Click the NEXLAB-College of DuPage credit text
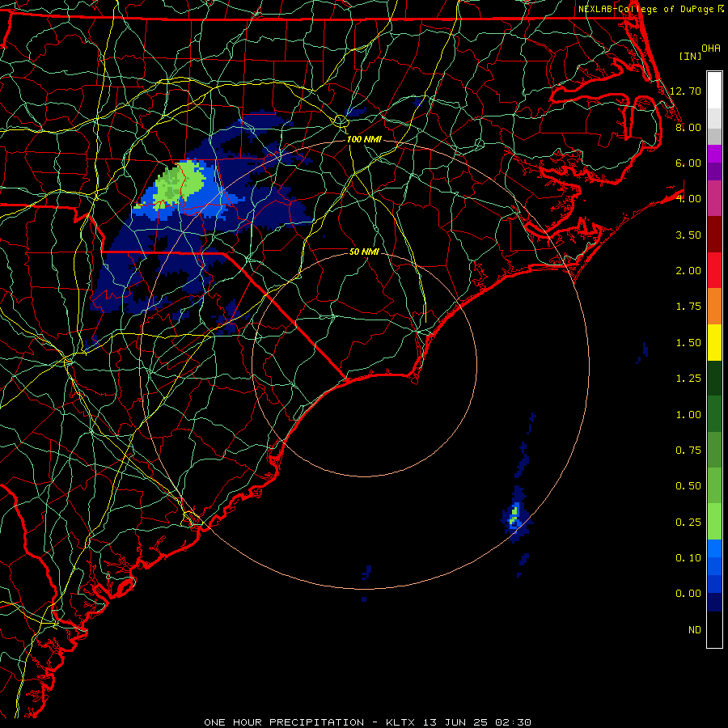Screen dimensions: 728x728 645,9
